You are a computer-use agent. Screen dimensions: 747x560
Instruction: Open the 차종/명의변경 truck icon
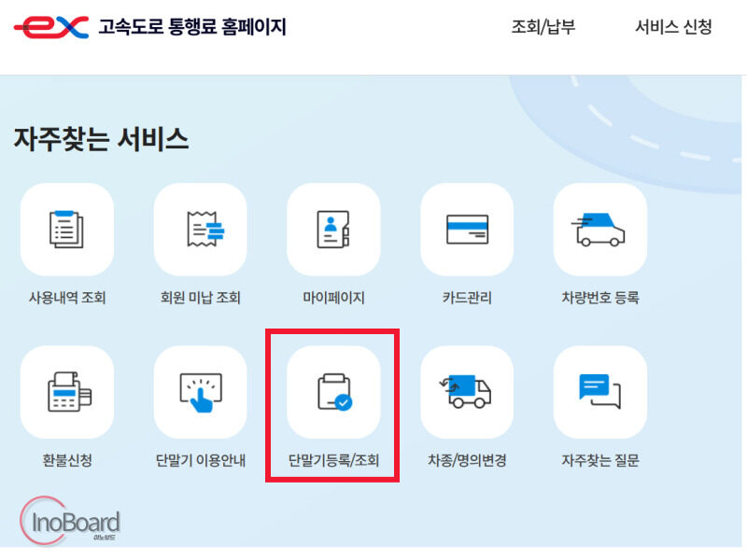(467, 392)
